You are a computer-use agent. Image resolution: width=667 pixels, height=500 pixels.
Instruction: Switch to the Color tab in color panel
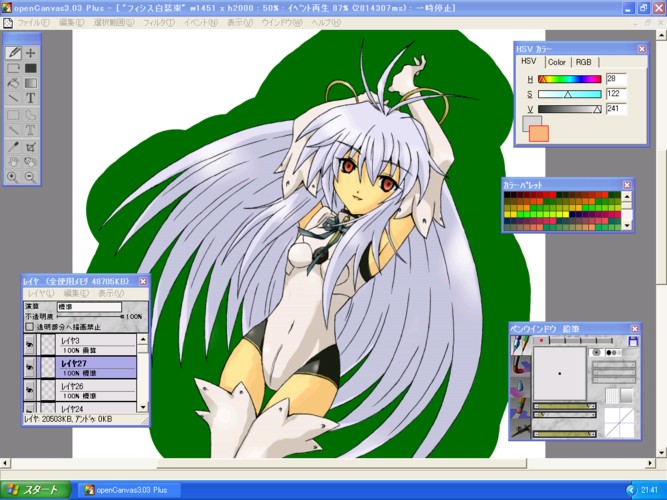[x=557, y=62]
